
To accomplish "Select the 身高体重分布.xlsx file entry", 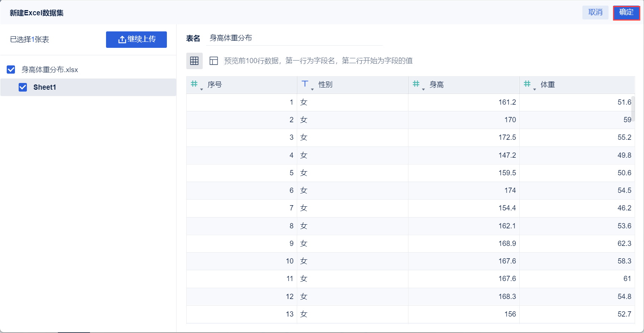I will tap(50, 70).
